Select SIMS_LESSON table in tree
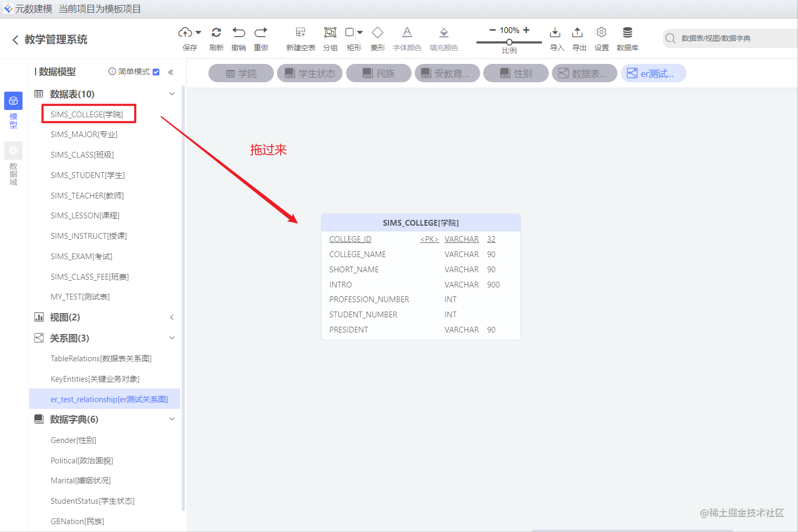The height and width of the screenshot is (532, 798). (85, 216)
